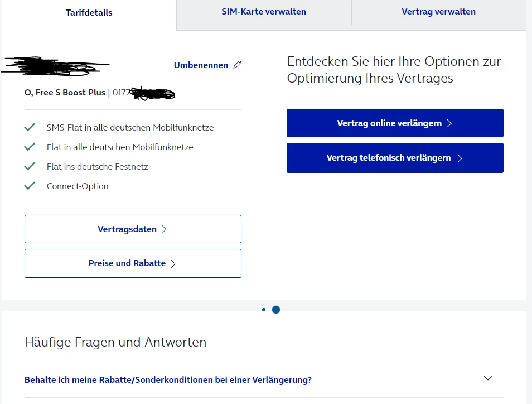Screen dimensions: 532x404
Task: Click 'Entdecken Sie hier Ihre Optionen' heading
Action: pyautogui.click(x=394, y=70)
